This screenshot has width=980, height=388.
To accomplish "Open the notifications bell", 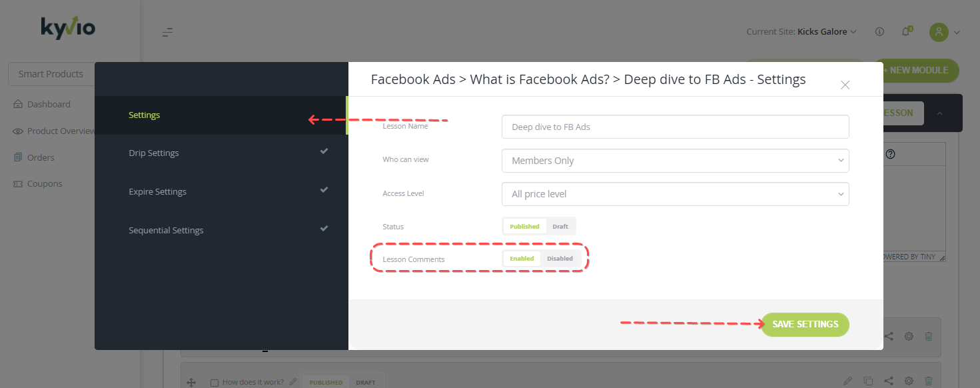I will point(906,31).
